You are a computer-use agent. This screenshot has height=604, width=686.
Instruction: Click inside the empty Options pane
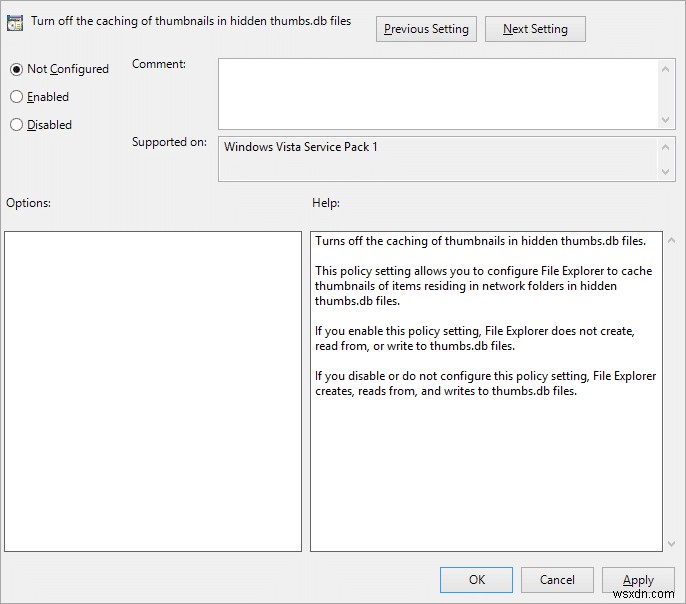coord(153,391)
